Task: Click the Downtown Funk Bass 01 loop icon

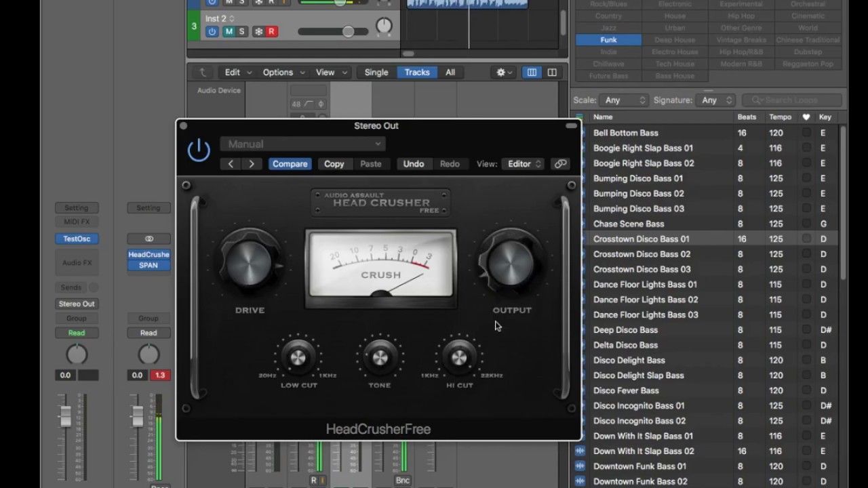Action: (580, 466)
